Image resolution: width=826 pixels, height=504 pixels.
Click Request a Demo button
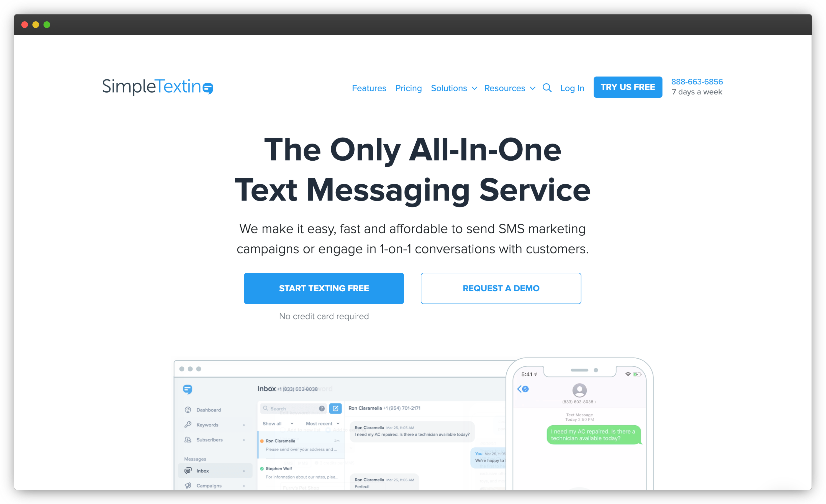(x=501, y=288)
